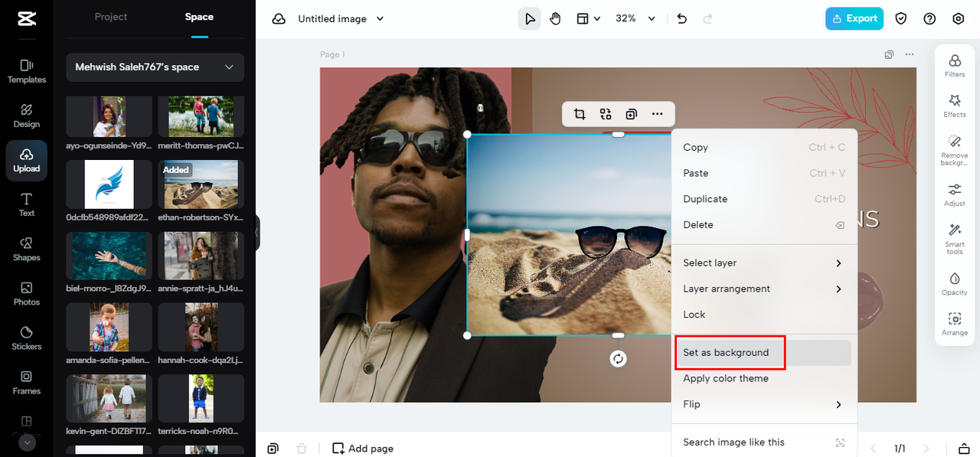This screenshot has height=457, width=980.
Task: Open the Templates panel
Action: [26, 71]
